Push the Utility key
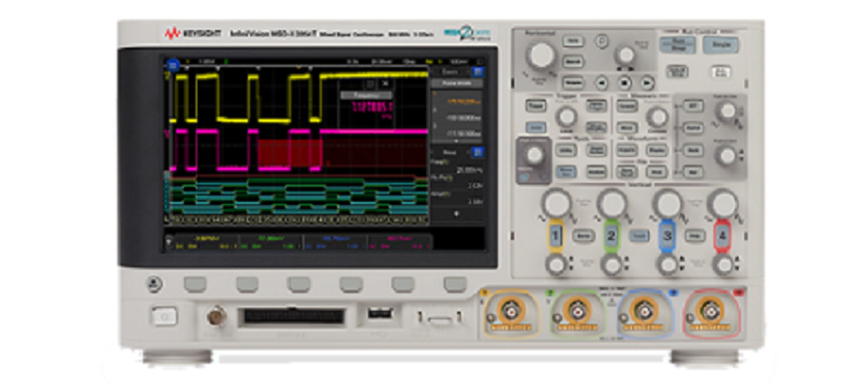This screenshot has width=868, height=388. point(566,150)
